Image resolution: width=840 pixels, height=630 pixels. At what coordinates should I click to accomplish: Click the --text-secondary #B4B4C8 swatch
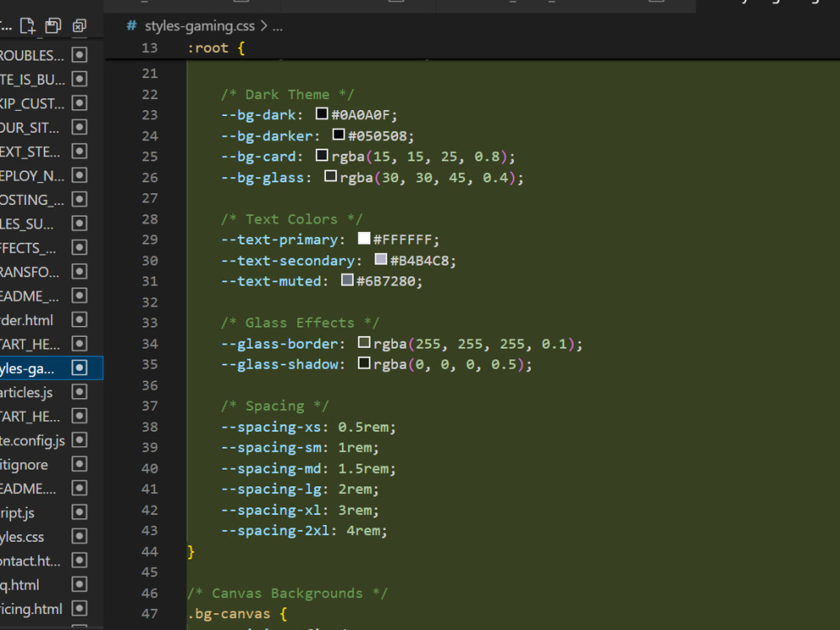tap(381, 260)
